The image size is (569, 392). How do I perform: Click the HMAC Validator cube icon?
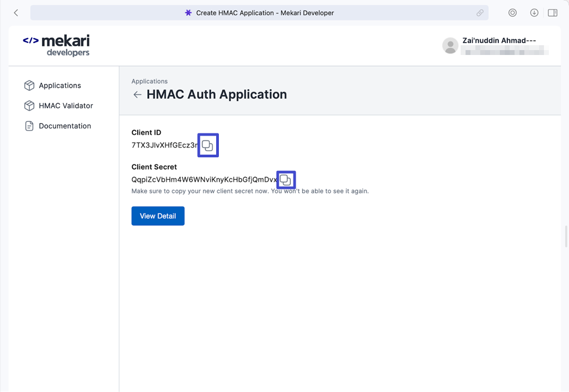pyautogui.click(x=29, y=106)
